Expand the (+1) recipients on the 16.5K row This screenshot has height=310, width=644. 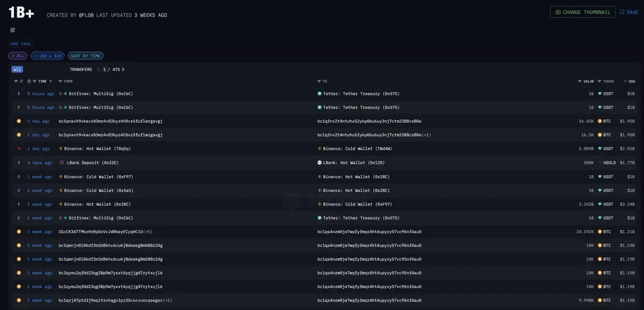pyautogui.click(x=427, y=135)
